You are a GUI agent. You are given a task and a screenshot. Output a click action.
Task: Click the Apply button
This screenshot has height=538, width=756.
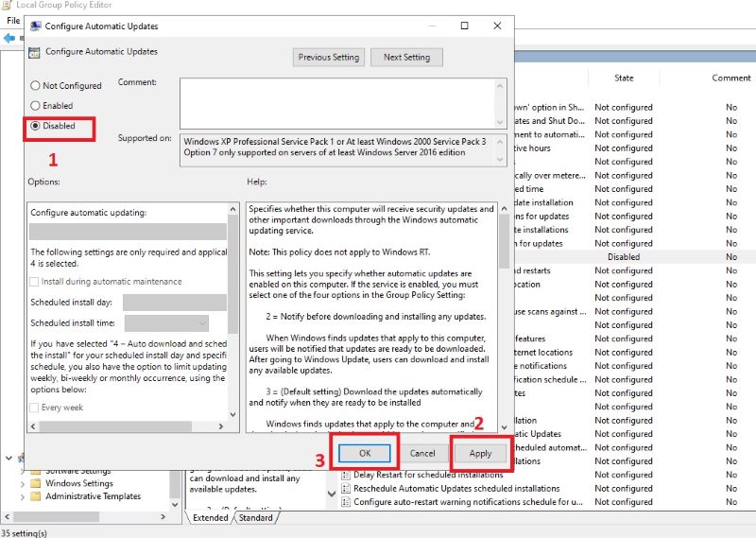tap(480, 453)
